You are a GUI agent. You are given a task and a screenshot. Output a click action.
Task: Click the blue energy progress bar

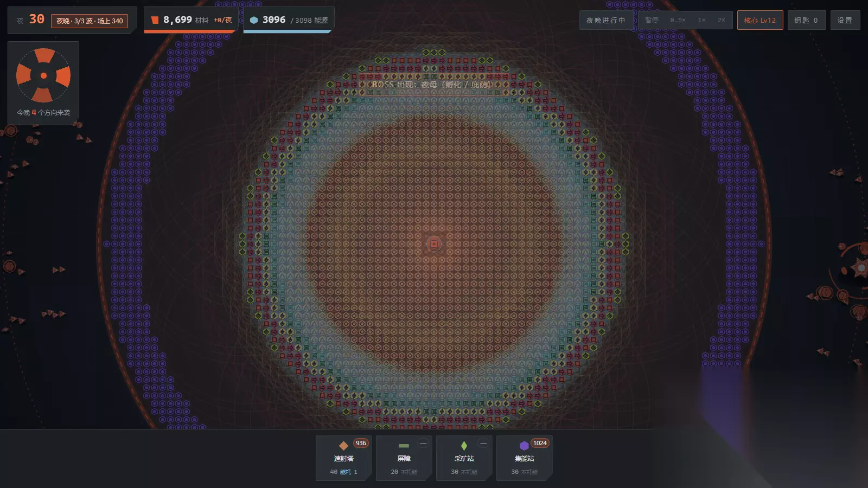click(x=287, y=31)
